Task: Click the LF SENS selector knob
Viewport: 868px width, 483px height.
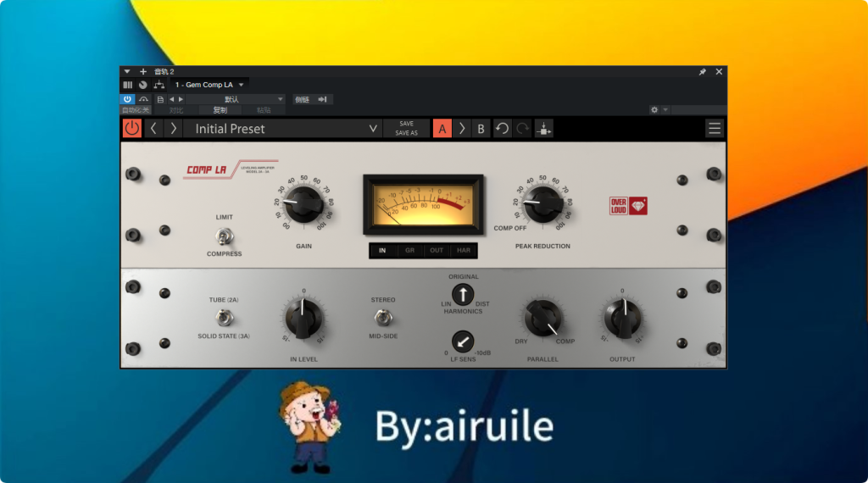Action: (x=463, y=341)
